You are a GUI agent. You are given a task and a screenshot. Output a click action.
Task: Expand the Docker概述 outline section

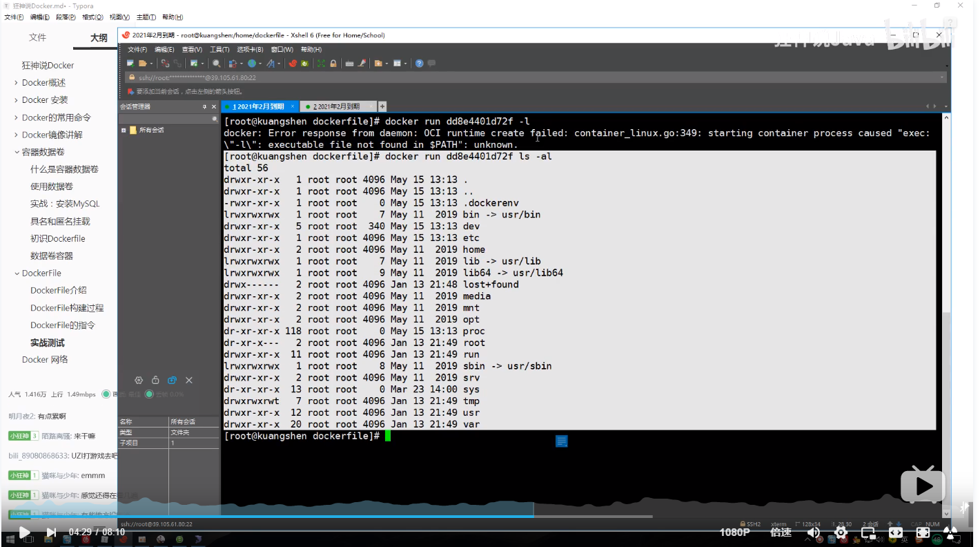click(16, 83)
